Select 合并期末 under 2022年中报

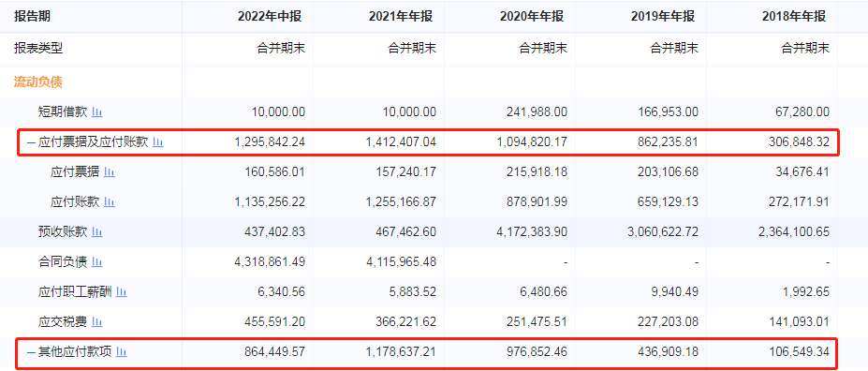(x=281, y=48)
